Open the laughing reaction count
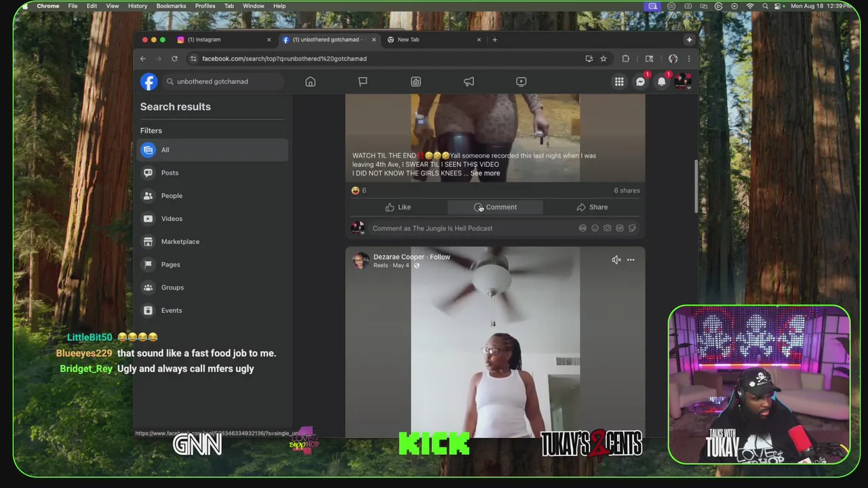Screen dimensions: 868x488 click(x=359, y=190)
